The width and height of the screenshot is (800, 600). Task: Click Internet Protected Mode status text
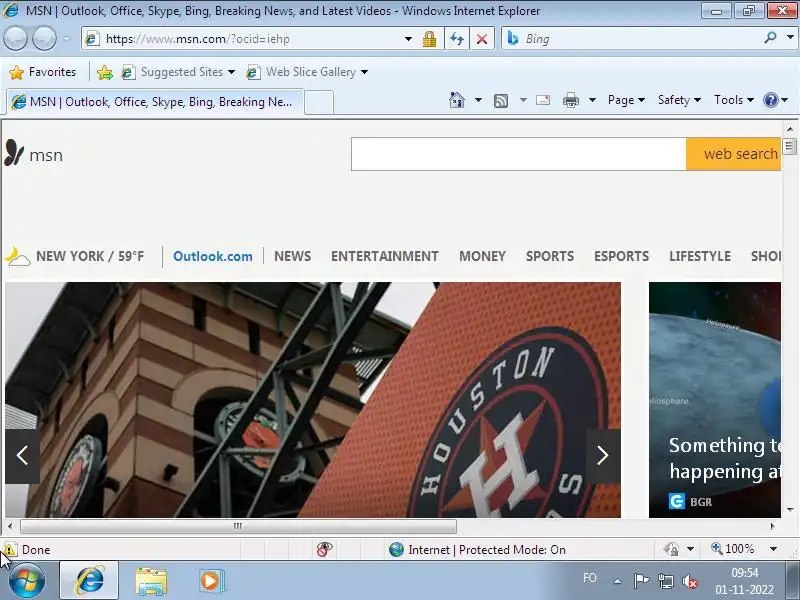[487, 549]
